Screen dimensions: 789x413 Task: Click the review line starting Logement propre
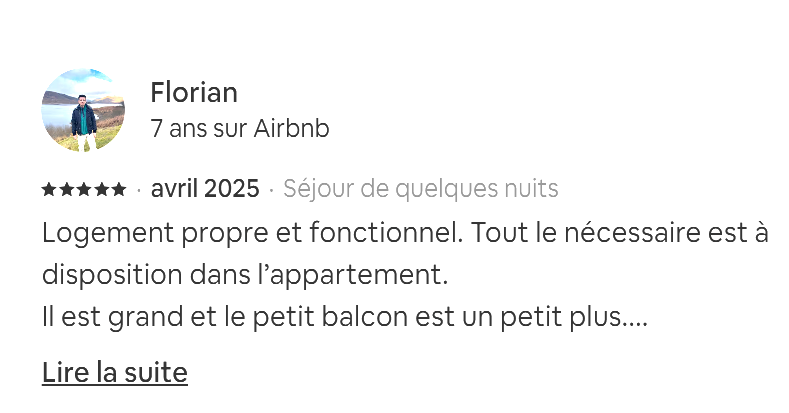[x=405, y=233]
